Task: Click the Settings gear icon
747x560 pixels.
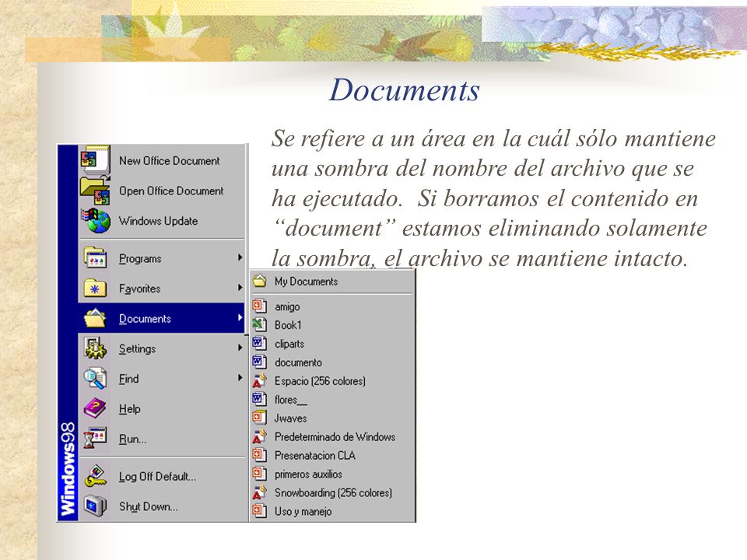Action: tap(95, 348)
